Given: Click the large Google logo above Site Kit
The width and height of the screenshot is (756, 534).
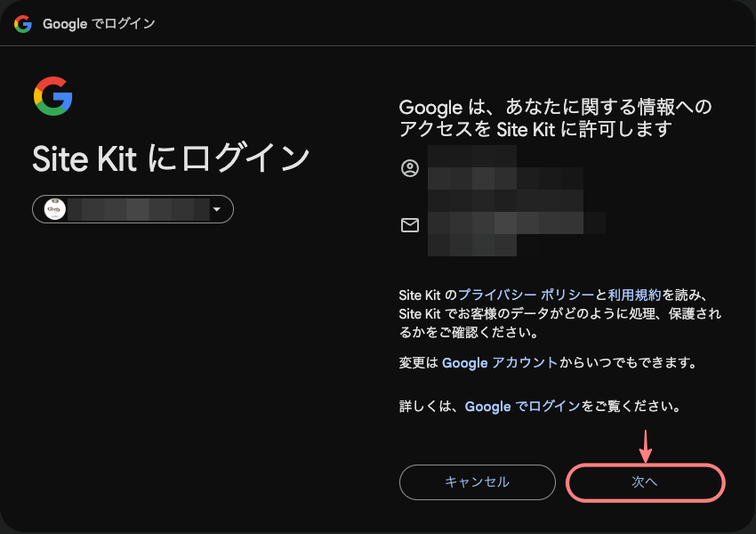Looking at the screenshot, I should coord(53,96).
